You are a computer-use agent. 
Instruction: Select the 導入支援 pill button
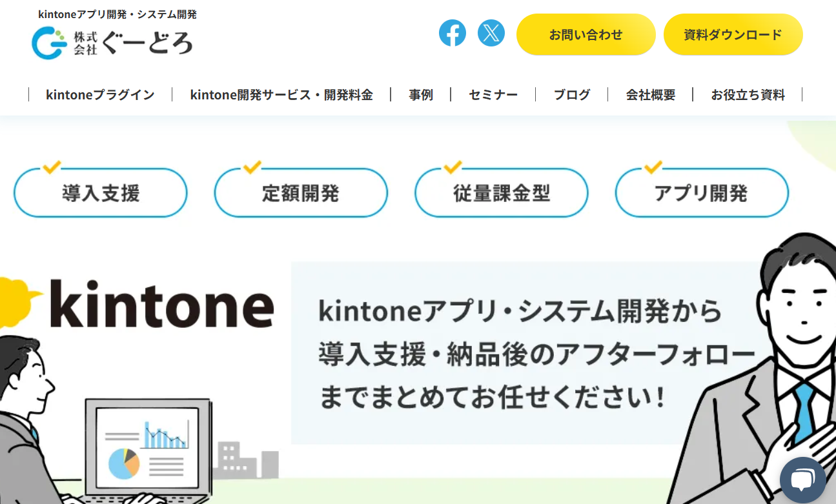pos(101,192)
